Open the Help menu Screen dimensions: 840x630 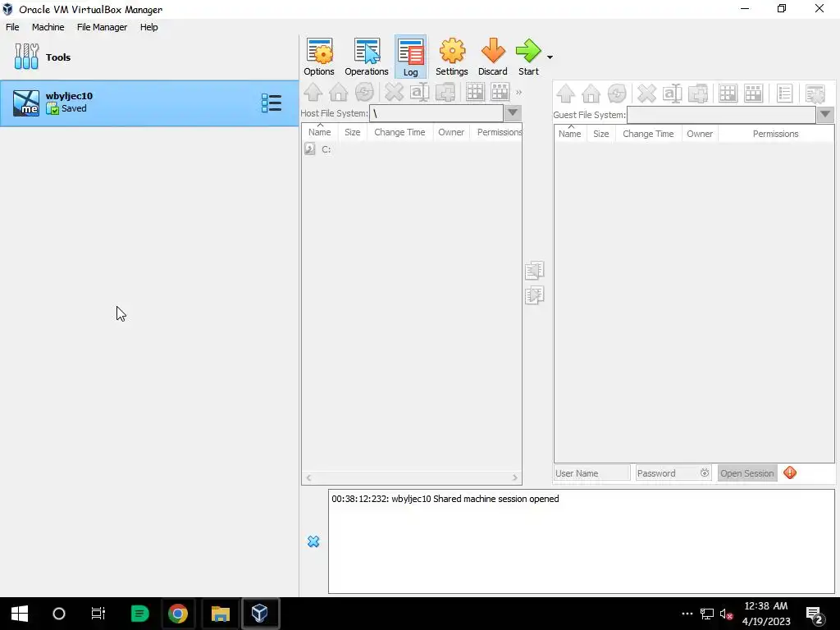click(149, 27)
